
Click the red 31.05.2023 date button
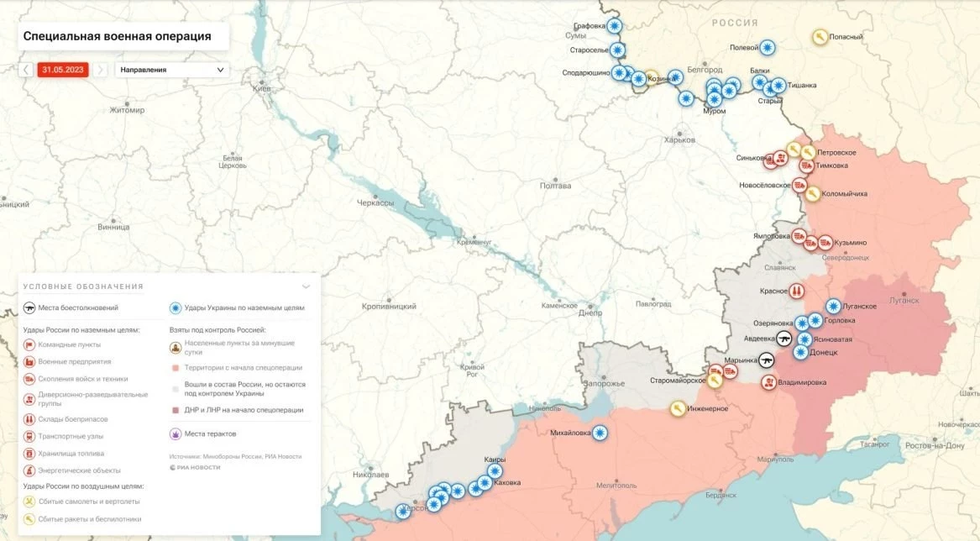click(x=63, y=70)
